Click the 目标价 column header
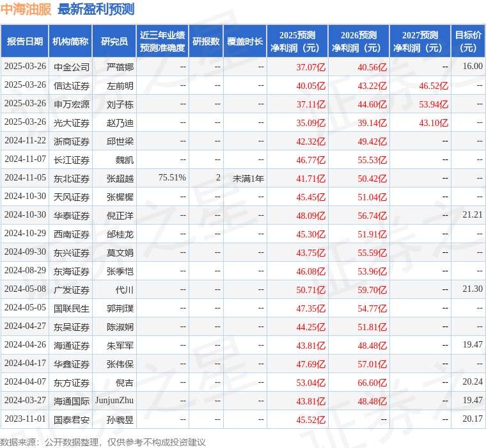Image resolution: width=486 pixels, height=448 pixels. pyautogui.click(x=468, y=41)
